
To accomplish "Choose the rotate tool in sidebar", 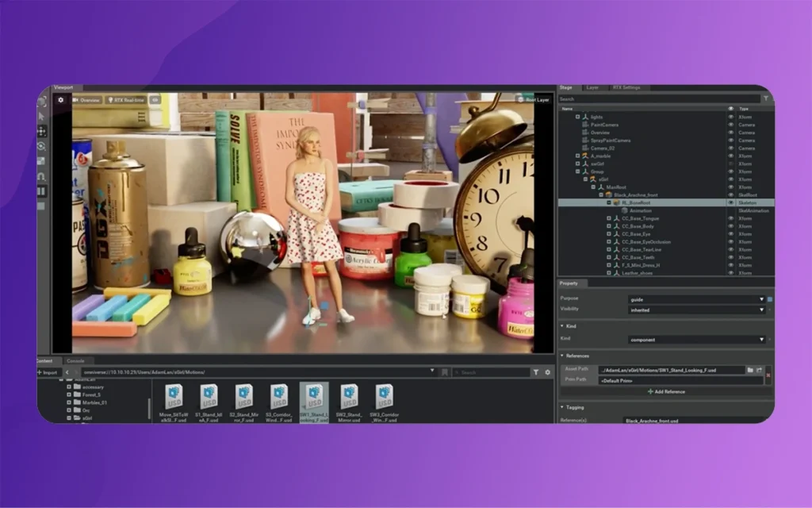I will click(42, 146).
